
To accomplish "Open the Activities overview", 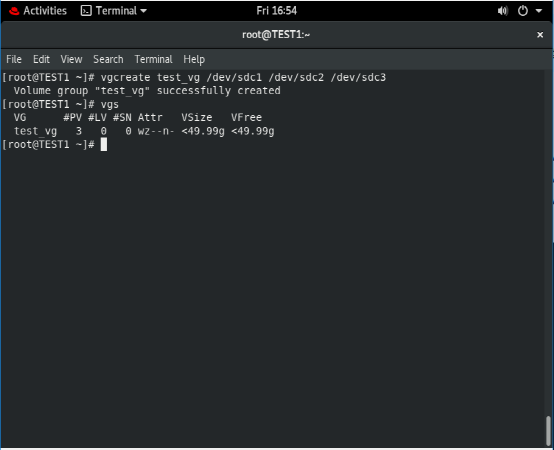I will pos(45,11).
